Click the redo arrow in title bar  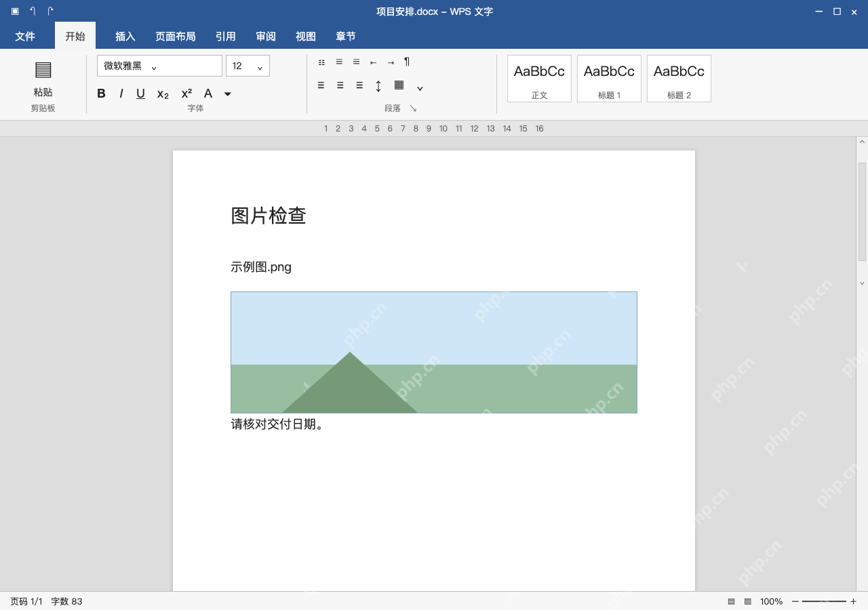50,12
